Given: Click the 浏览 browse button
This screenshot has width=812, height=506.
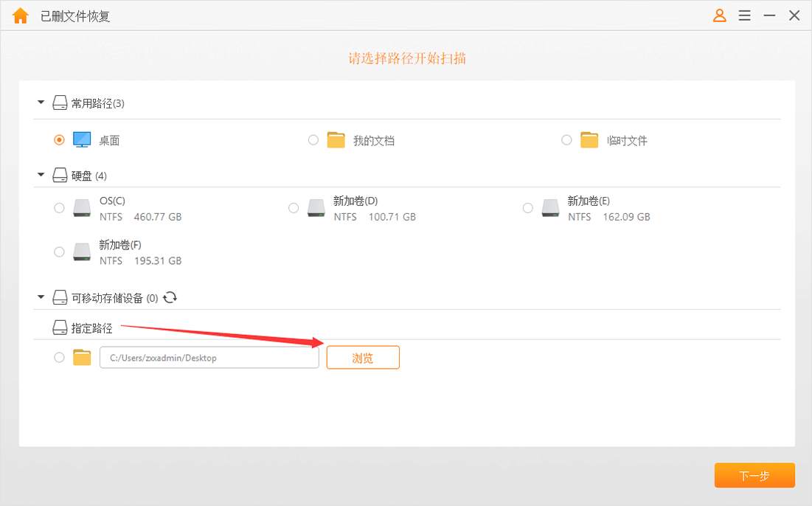Looking at the screenshot, I should (363, 357).
